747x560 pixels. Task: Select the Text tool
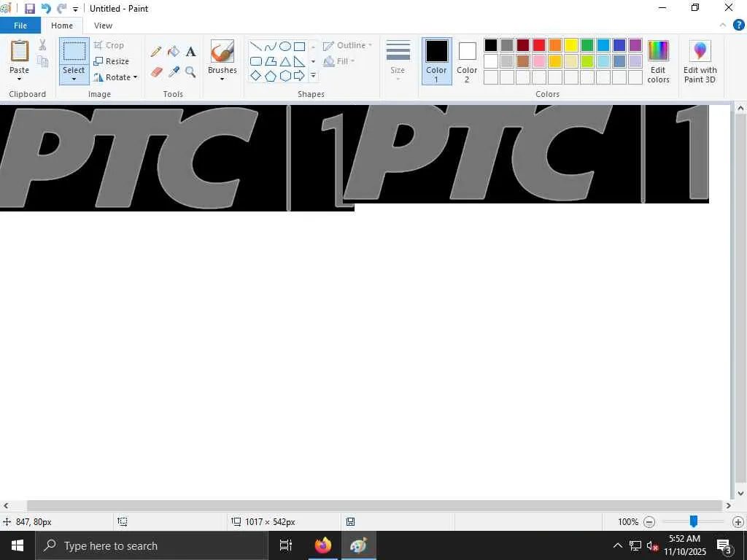click(x=190, y=52)
